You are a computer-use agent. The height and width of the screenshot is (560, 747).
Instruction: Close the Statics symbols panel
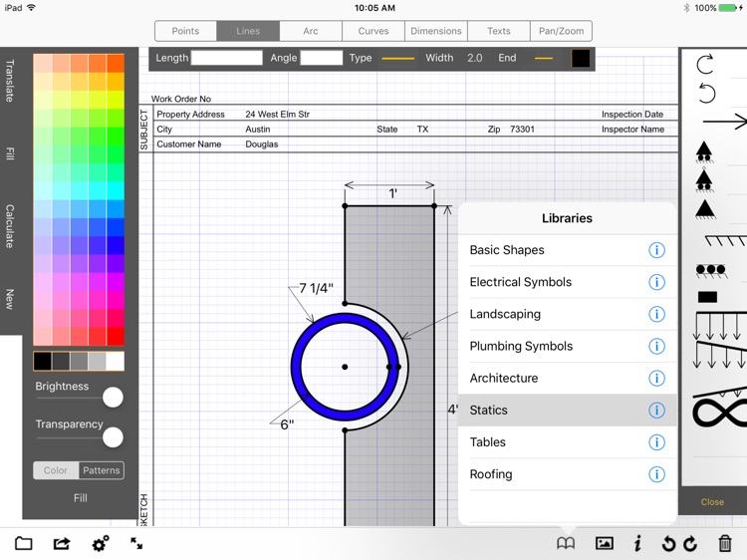tap(712, 502)
